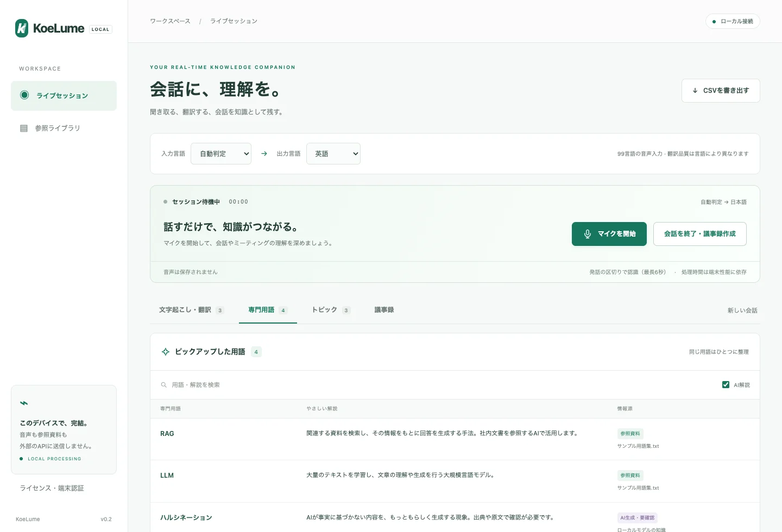Click the magnifier icon in term search
Viewport: 782px width, 532px height.
coord(163,385)
